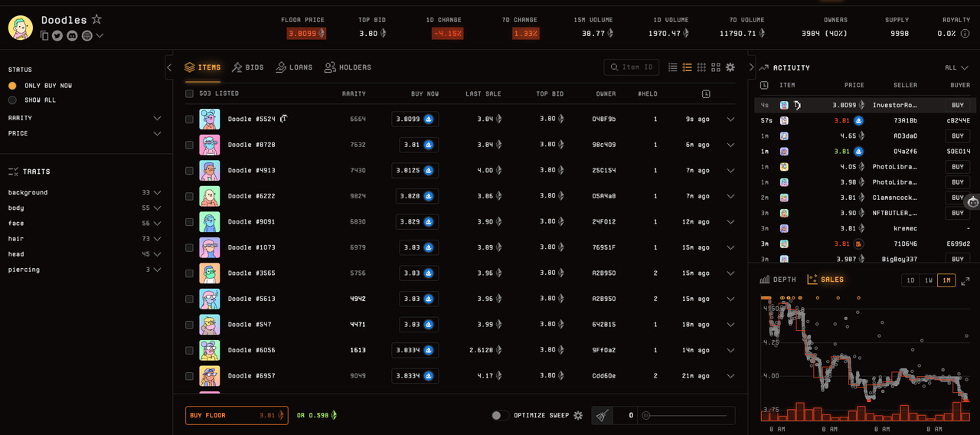Open the Doodles Discord link icon

point(72,35)
